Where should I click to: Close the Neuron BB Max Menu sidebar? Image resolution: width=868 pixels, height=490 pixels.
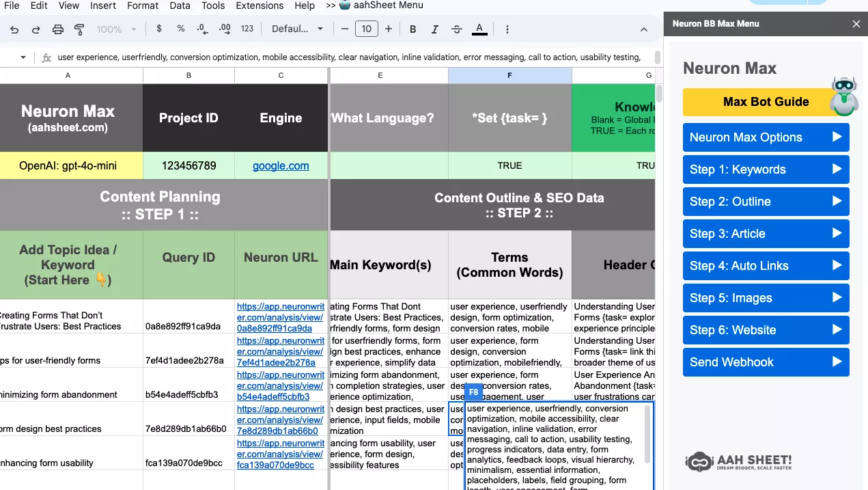click(856, 24)
